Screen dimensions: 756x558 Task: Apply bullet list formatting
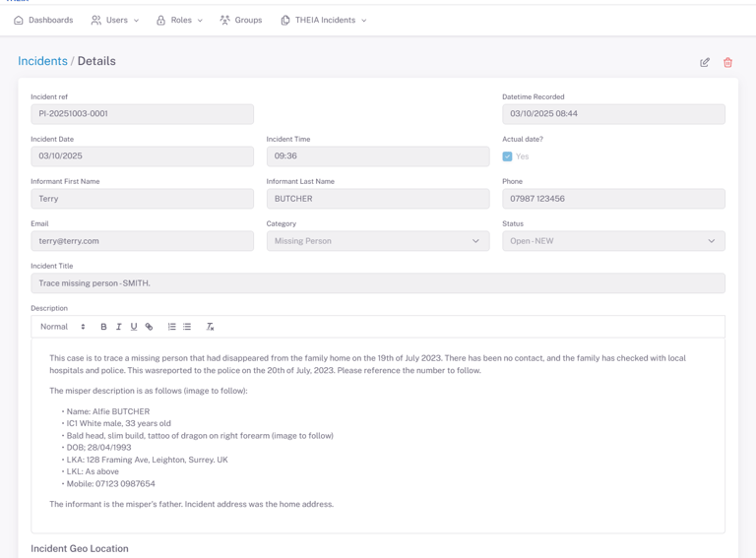pyautogui.click(x=187, y=327)
